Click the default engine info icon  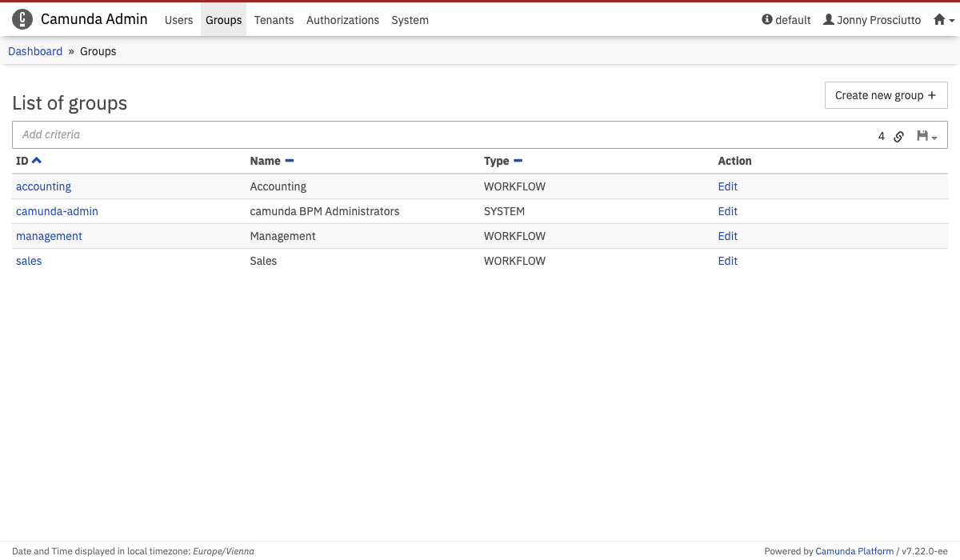pos(767,20)
